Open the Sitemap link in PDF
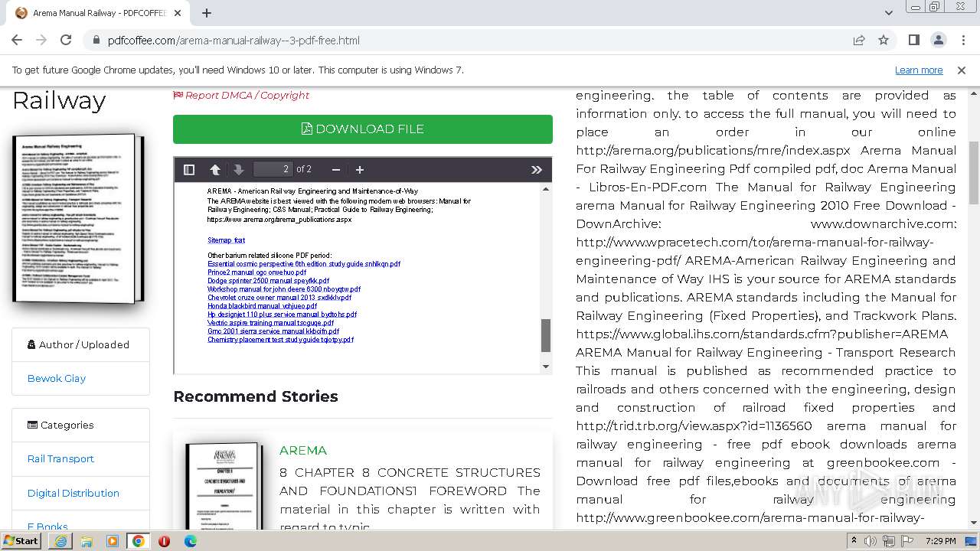Screen dimensions: 980x551 pos(226,240)
